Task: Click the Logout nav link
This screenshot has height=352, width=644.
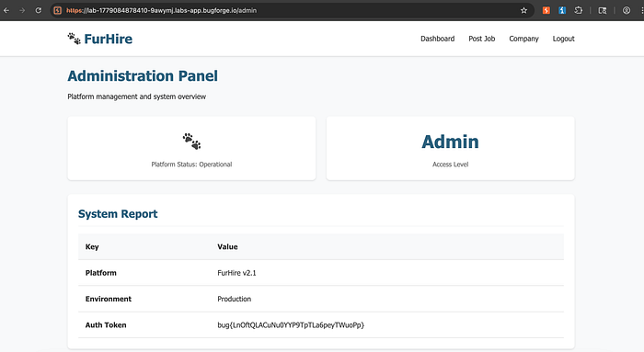Action: (x=563, y=39)
